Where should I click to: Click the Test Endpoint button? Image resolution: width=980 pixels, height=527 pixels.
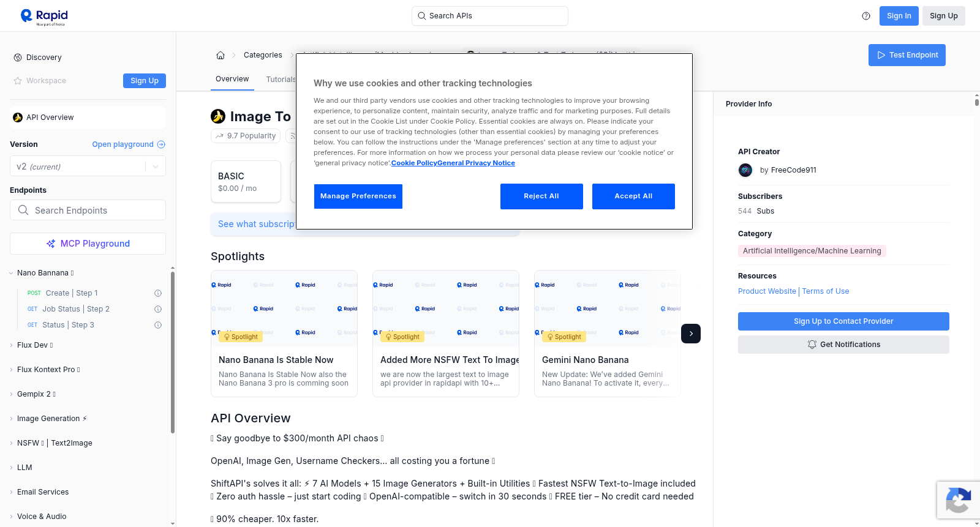(x=907, y=55)
